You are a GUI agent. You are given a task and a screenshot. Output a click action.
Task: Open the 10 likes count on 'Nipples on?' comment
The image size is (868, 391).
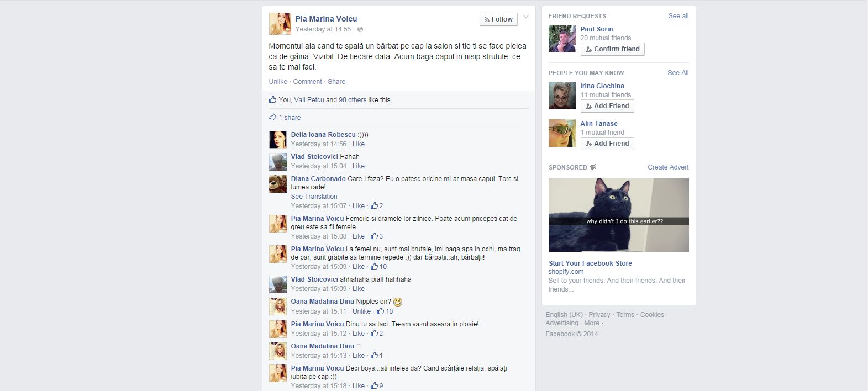(x=385, y=311)
